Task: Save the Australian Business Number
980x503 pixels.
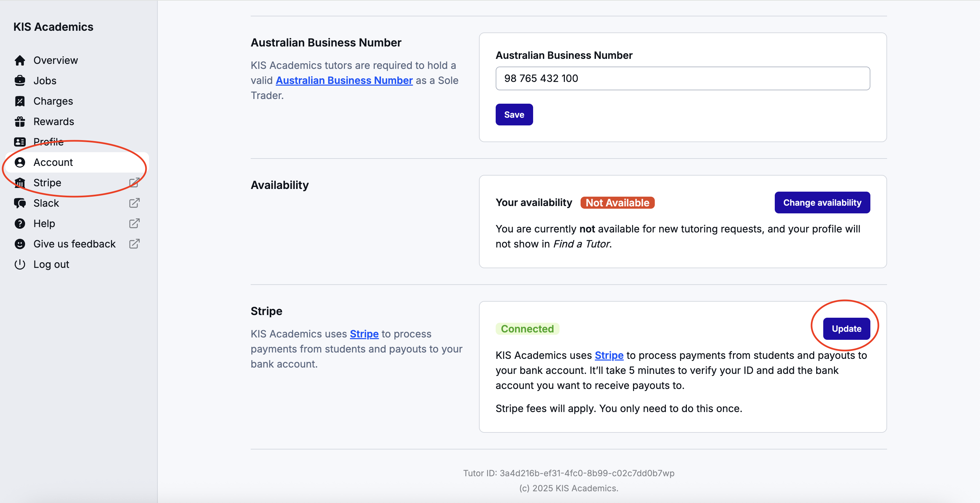Action: click(x=514, y=115)
